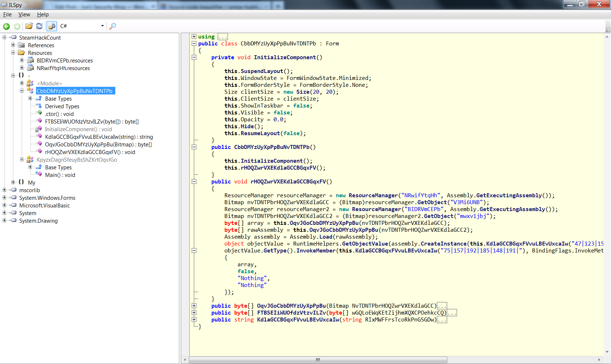
Task: Select the SteamHackCount assembly icon
Action: click(13, 37)
